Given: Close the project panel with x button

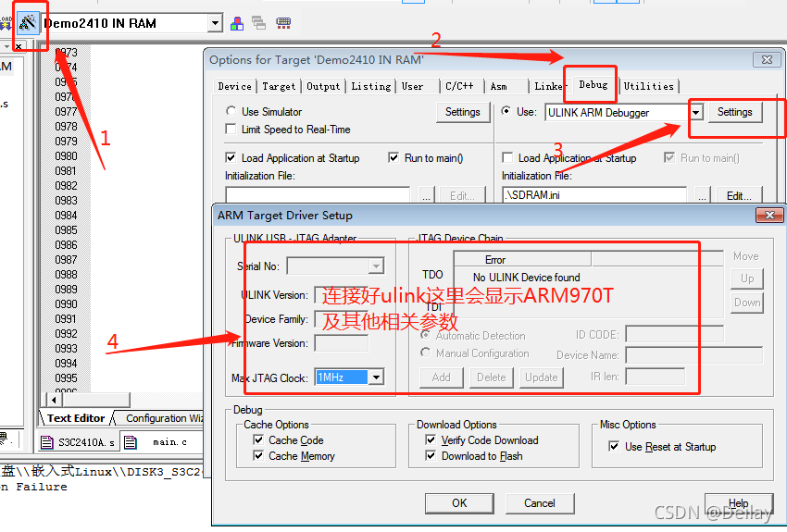Looking at the screenshot, I should coord(19,46).
